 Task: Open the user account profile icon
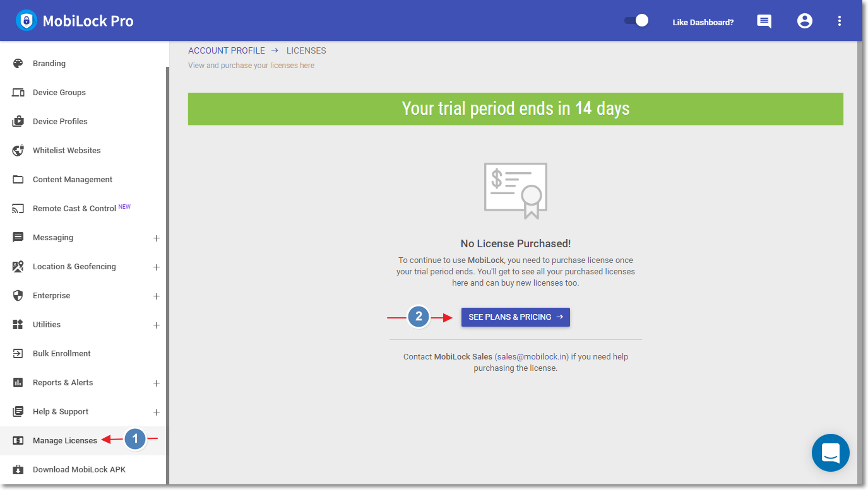tap(805, 21)
